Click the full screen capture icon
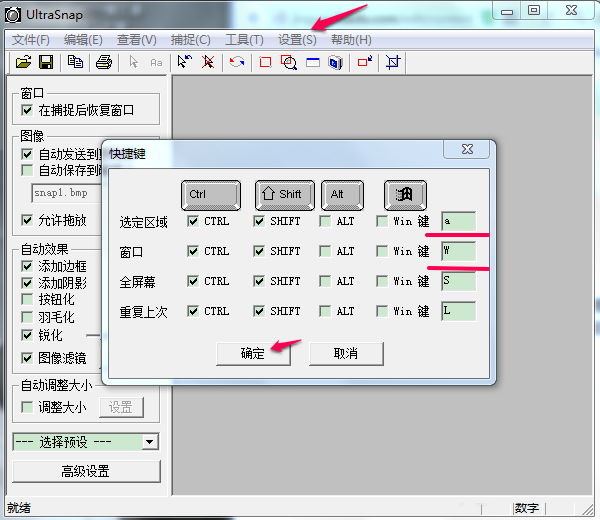This screenshot has height=520, width=600. (x=336, y=62)
